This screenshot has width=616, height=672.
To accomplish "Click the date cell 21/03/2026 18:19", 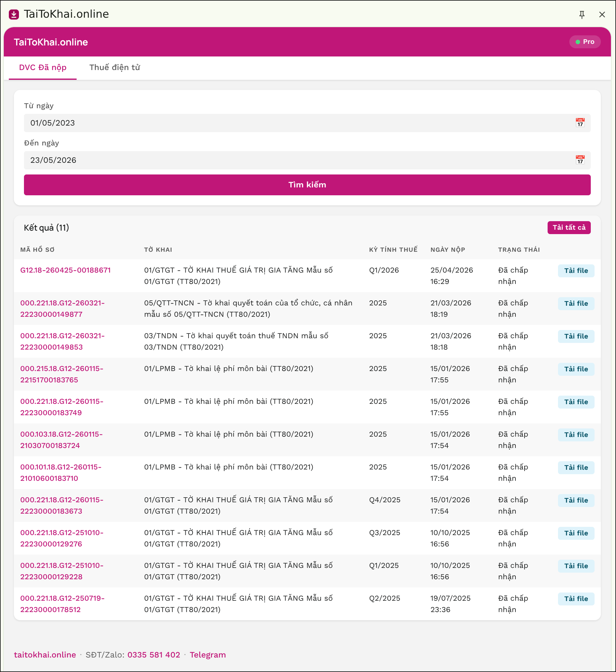I will coord(451,308).
